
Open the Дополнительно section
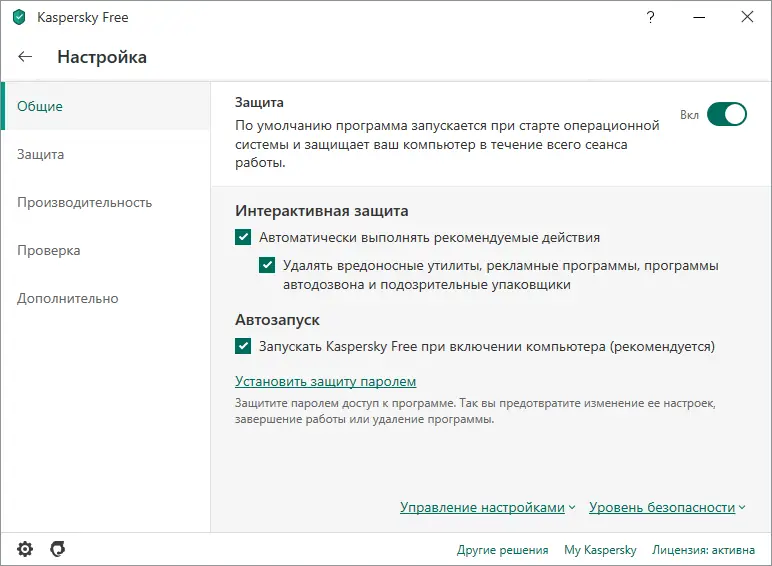pyautogui.click(x=67, y=298)
